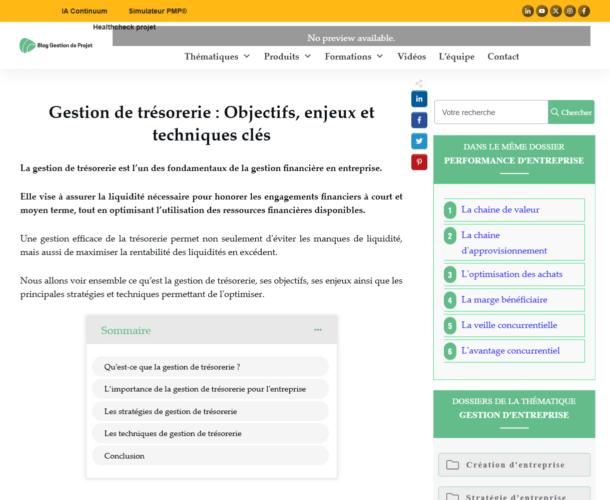Open La chaîne de valeur link
The width and height of the screenshot is (610, 500).
[x=500, y=210]
